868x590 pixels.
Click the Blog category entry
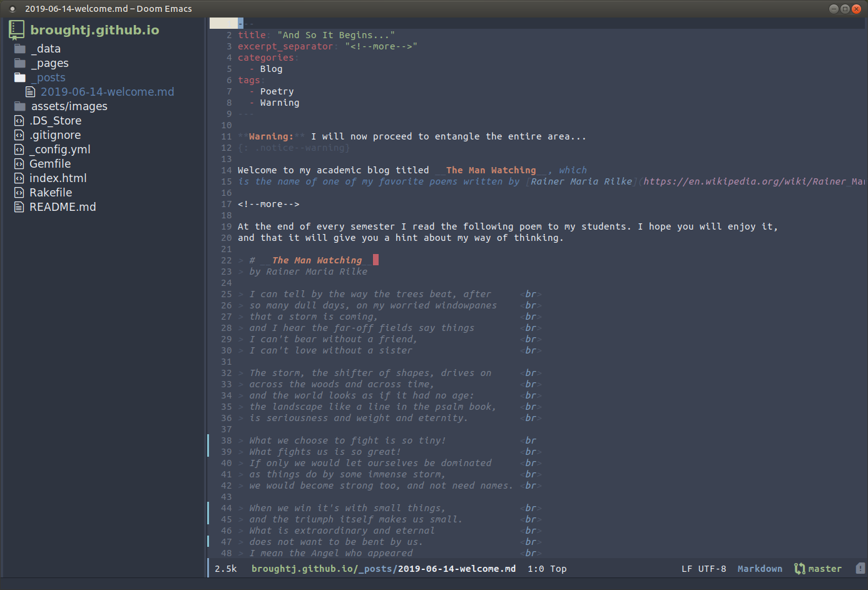[271, 69]
